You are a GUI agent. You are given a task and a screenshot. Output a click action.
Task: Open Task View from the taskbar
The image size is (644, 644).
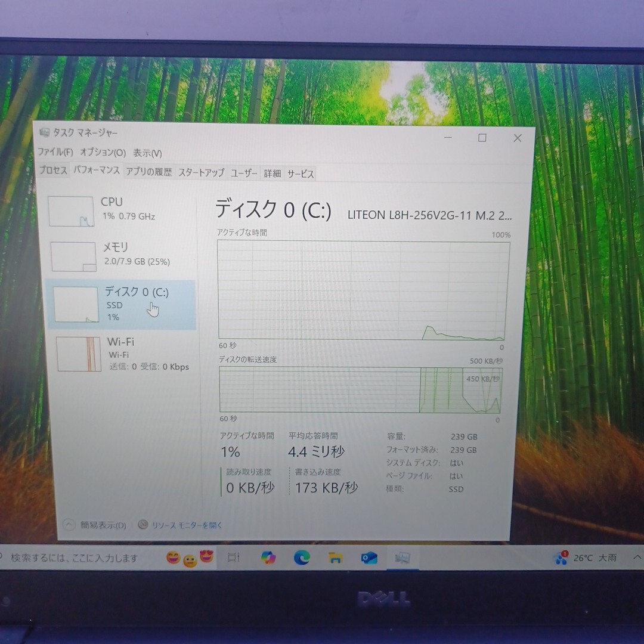click(x=234, y=558)
